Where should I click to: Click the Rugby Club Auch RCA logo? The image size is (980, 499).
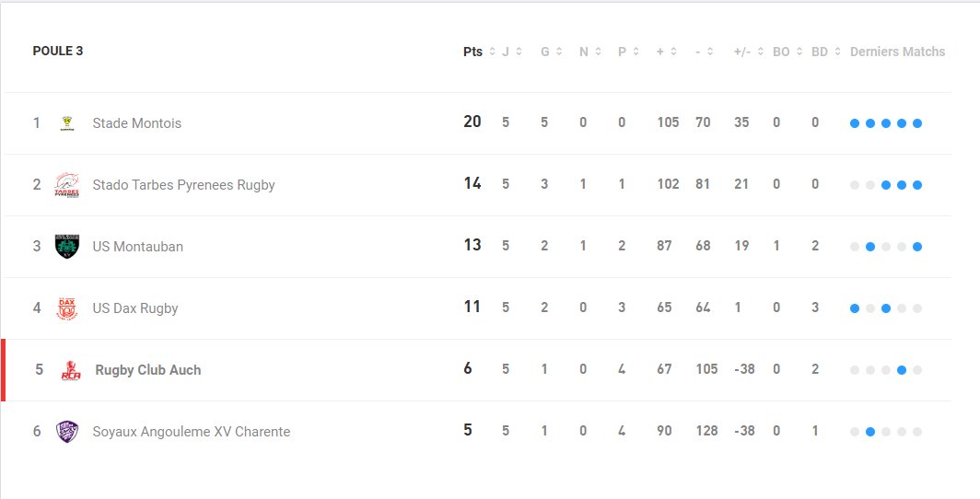[70, 370]
